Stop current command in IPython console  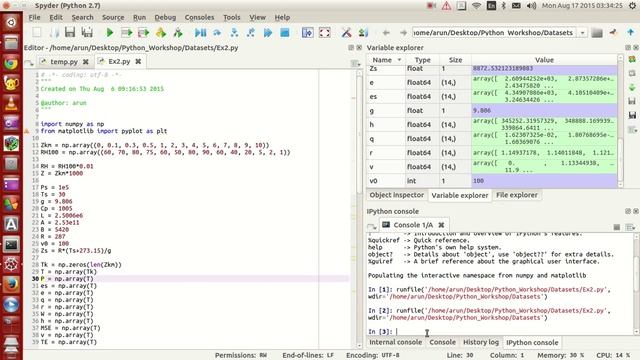pos(617,227)
